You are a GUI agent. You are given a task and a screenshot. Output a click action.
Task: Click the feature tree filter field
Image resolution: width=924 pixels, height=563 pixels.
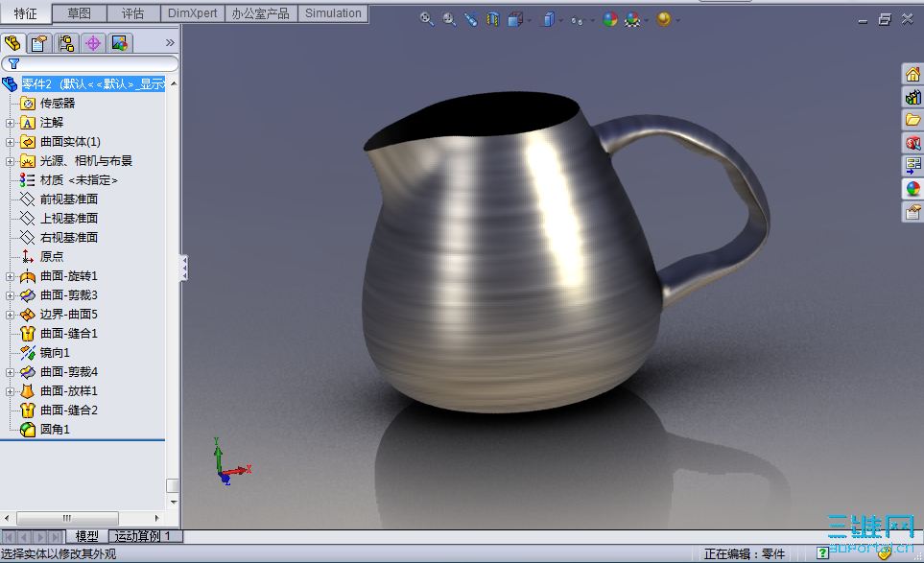pyautogui.click(x=90, y=63)
